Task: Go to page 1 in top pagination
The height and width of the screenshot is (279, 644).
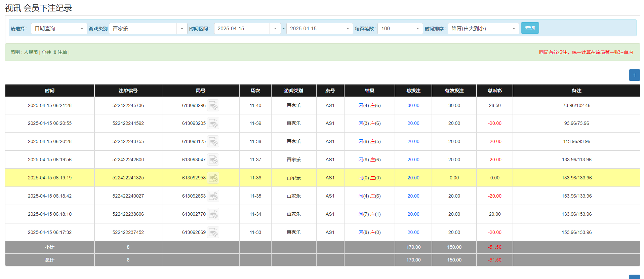Action: (x=634, y=75)
